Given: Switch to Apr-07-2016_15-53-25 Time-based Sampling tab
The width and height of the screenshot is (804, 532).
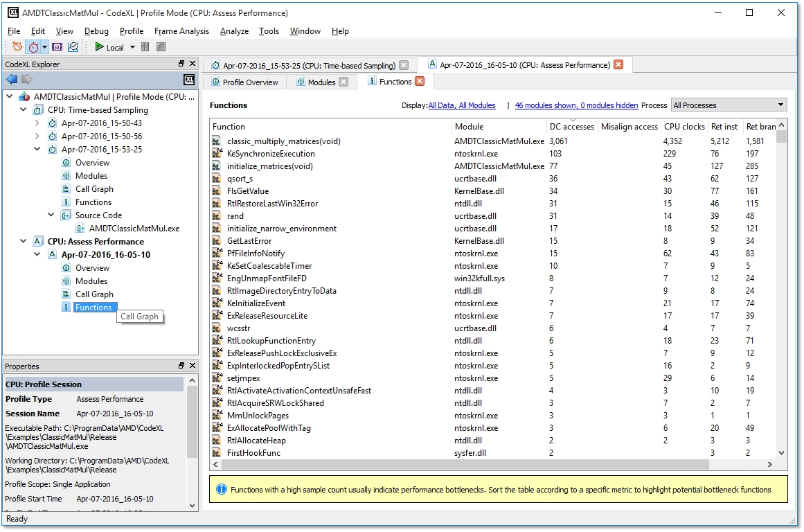Looking at the screenshot, I should (309, 66).
